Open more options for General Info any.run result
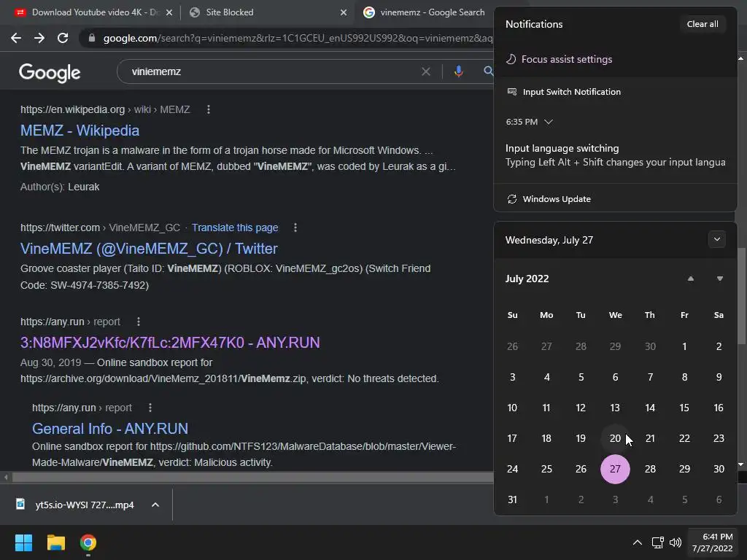The image size is (747, 560). click(x=150, y=408)
